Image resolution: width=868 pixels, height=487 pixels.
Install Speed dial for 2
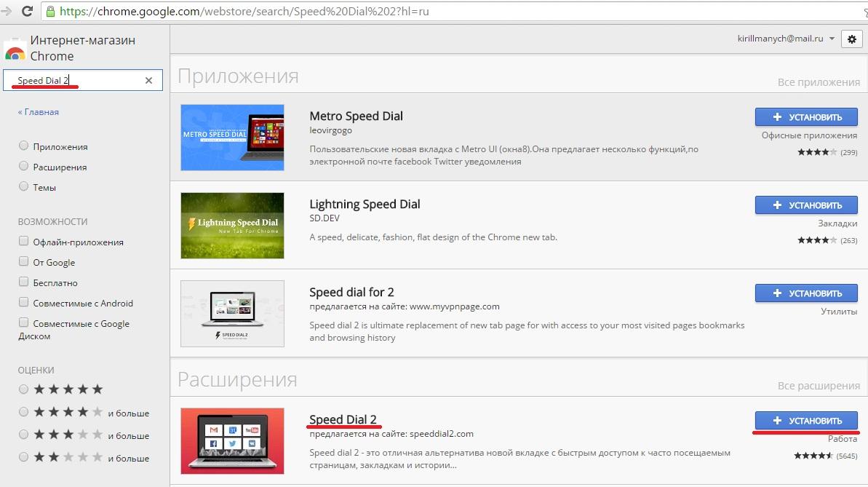(806, 293)
